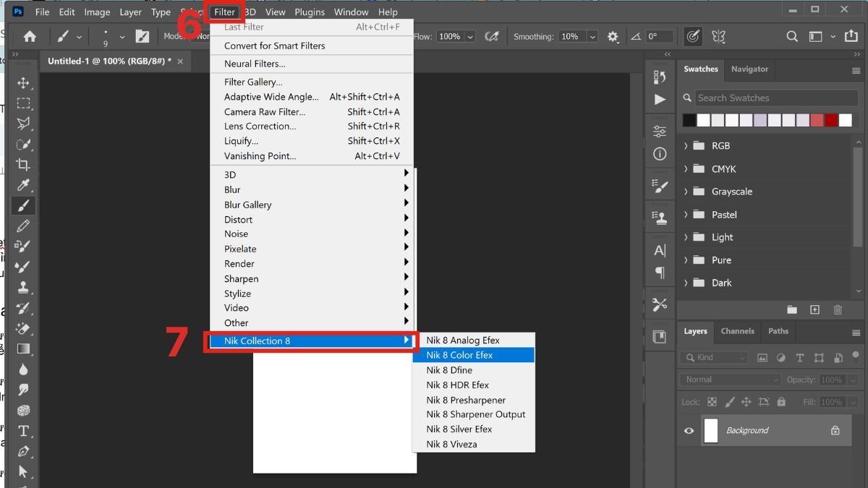
Task: Select the Crop tool
Action: (x=23, y=165)
